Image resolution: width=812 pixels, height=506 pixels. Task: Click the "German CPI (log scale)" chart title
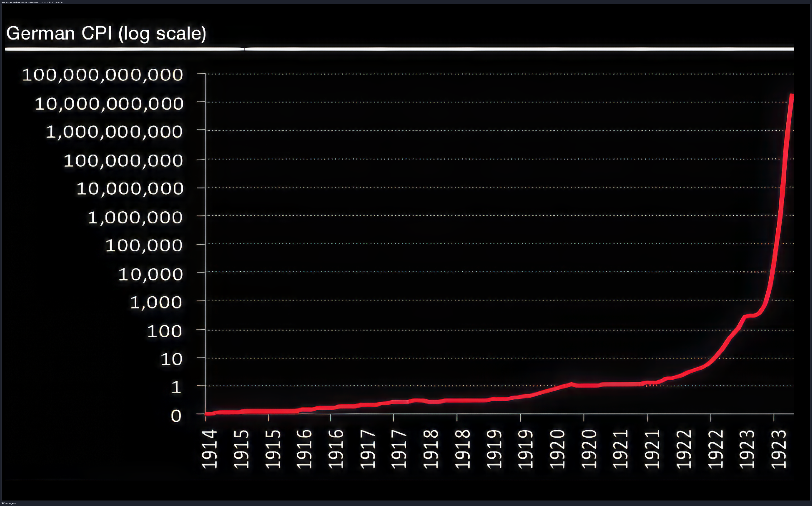click(x=106, y=34)
